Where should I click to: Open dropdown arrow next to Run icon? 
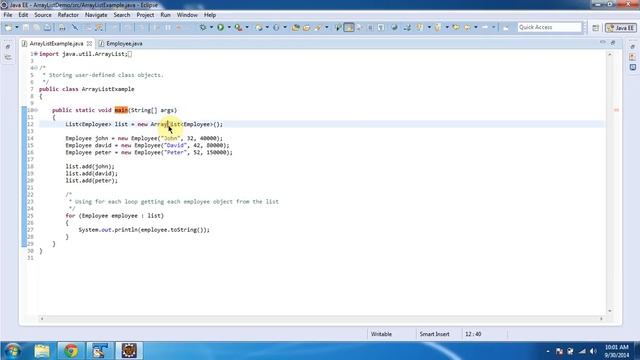229,27
